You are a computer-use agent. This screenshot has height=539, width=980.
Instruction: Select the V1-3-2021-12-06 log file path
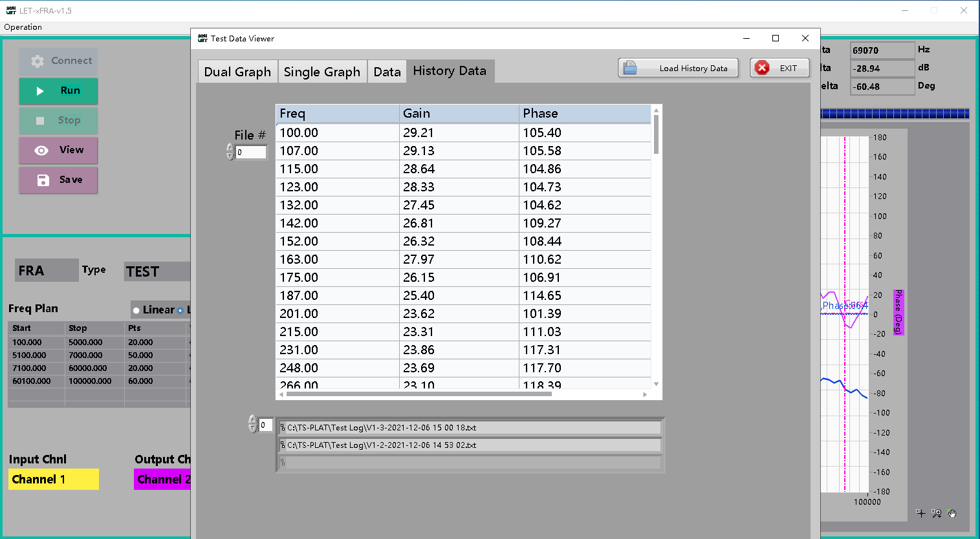click(469, 428)
